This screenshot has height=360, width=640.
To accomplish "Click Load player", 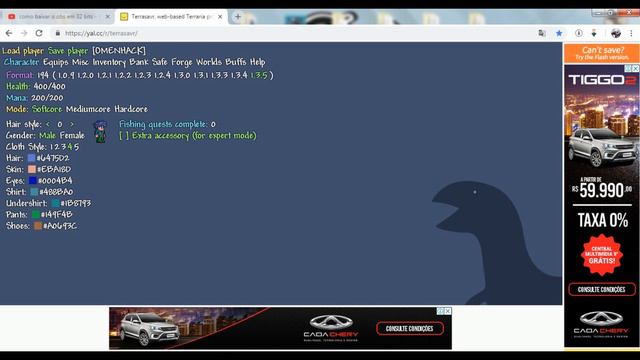I will (23, 51).
